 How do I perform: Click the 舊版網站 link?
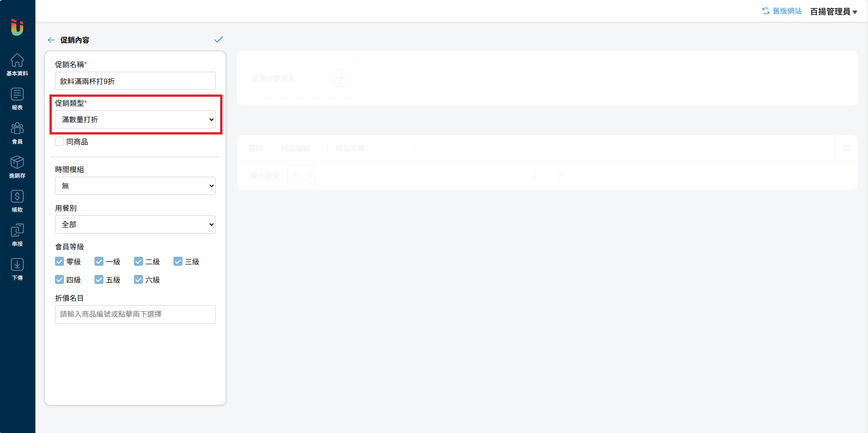coord(782,11)
